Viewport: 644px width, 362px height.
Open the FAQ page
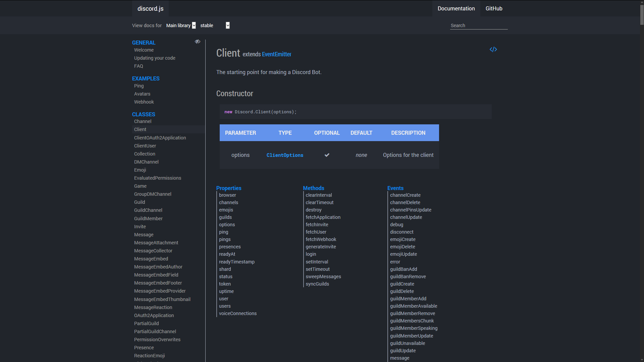139,66
